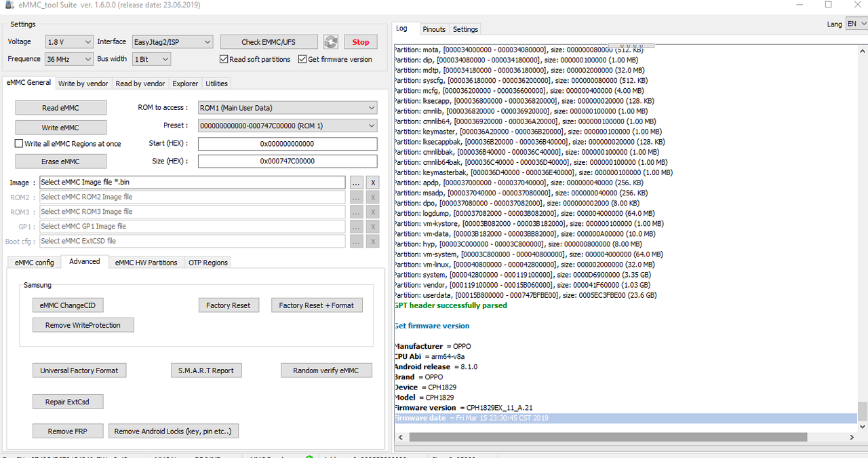Switch to the eMMC General tab

(x=29, y=83)
